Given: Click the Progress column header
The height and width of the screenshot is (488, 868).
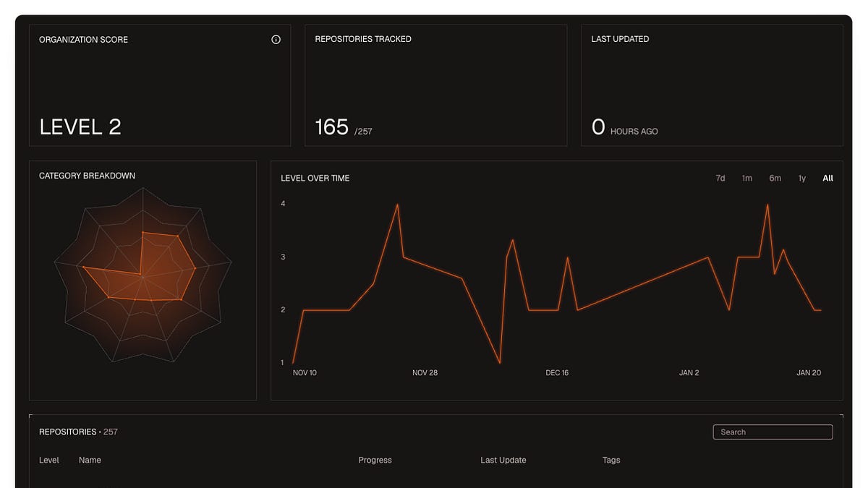Looking at the screenshot, I should click(x=375, y=460).
